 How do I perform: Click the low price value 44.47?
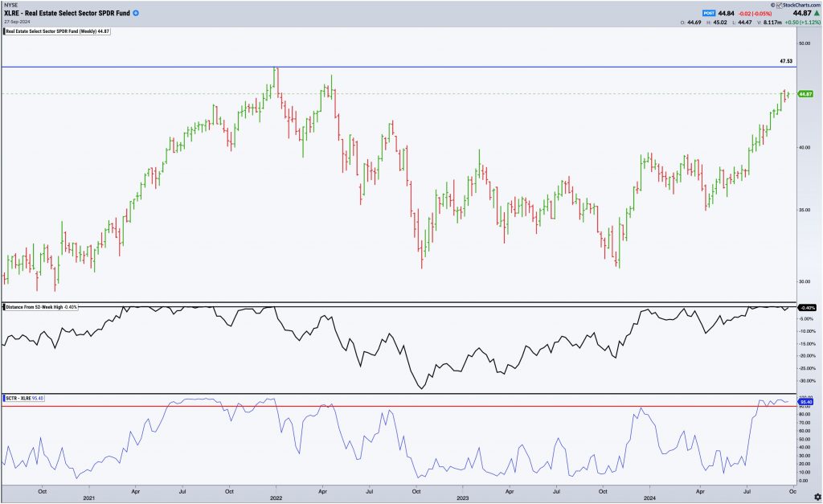(745, 23)
